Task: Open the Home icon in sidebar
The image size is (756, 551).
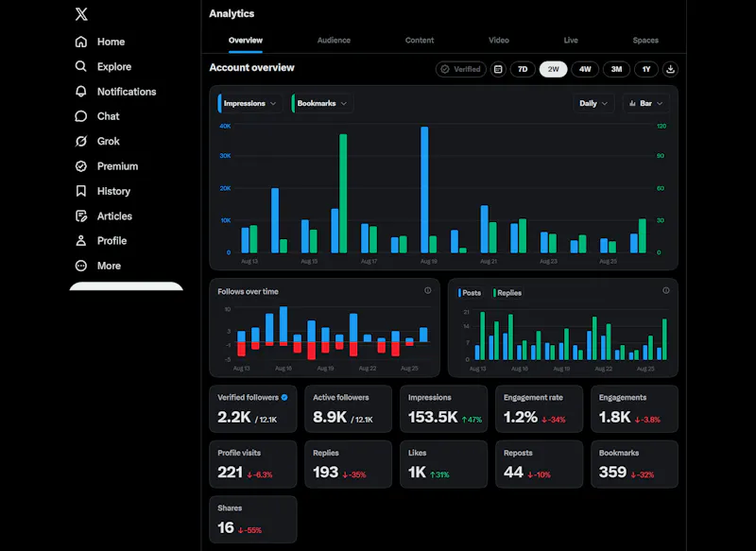Action: click(x=81, y=42)
